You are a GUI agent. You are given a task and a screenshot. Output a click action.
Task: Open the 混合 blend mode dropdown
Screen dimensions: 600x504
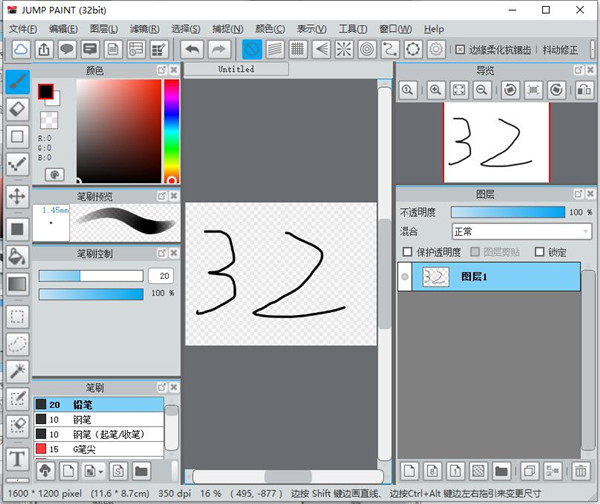coord(521,231)
